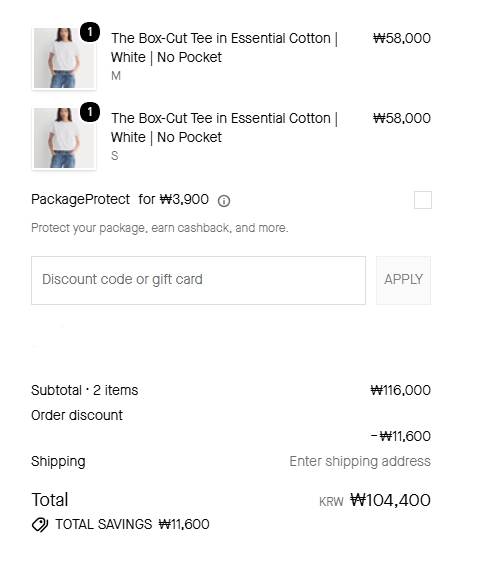Click the Subtotal 2 items label
This screenshot has width=482, height=577.
85,390
